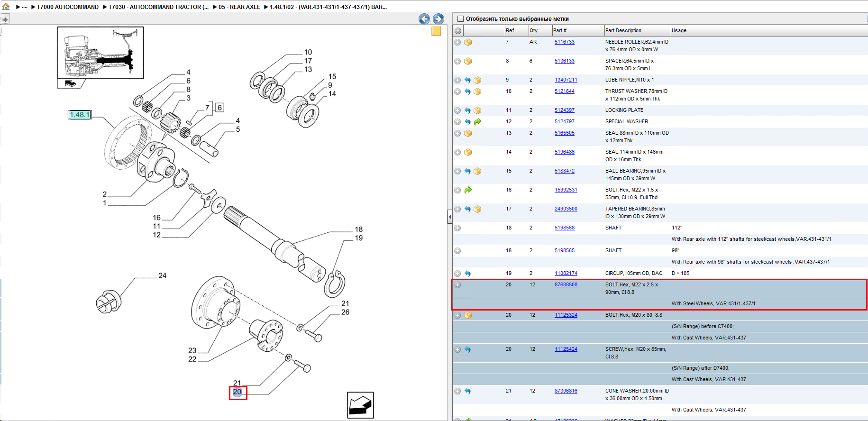Click the yellow box icon for part 11125324

468,315
